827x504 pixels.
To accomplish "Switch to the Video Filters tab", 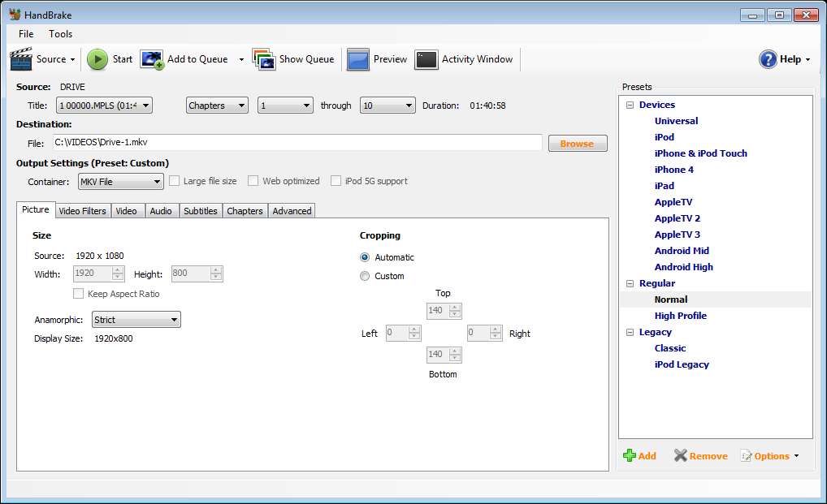I will coord(82,211).
